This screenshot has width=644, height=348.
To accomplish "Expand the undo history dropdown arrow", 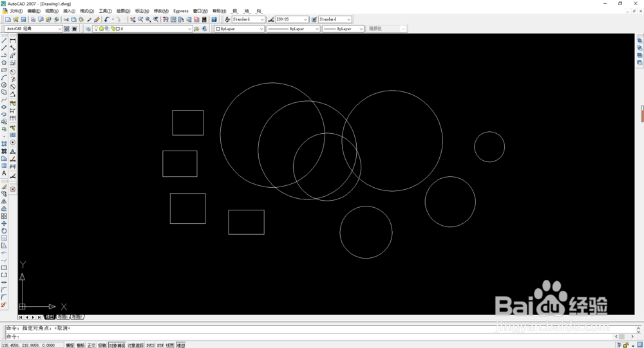I will click(113, 19).
